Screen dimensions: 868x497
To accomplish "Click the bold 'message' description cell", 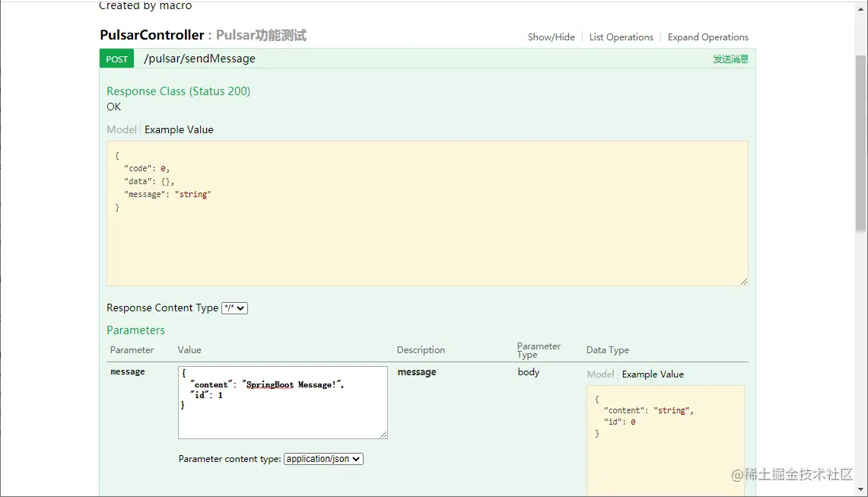I will click(417, 371).
